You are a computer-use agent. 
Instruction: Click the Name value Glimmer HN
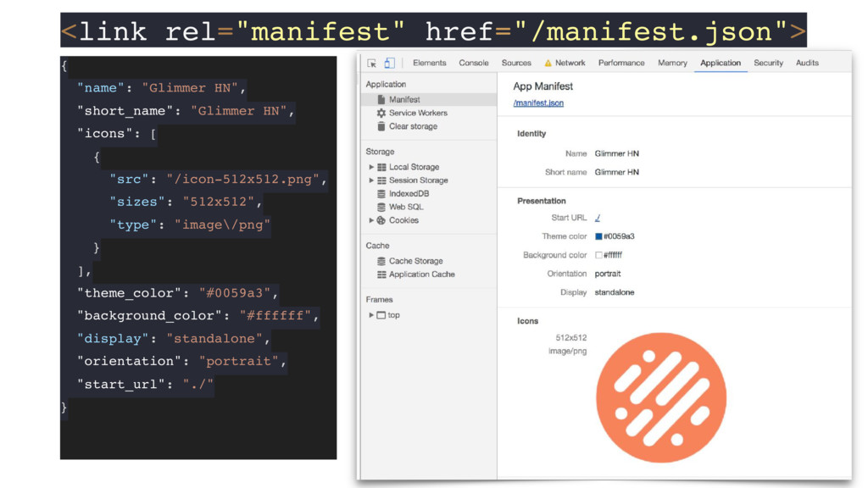click(x=617, y=154)
